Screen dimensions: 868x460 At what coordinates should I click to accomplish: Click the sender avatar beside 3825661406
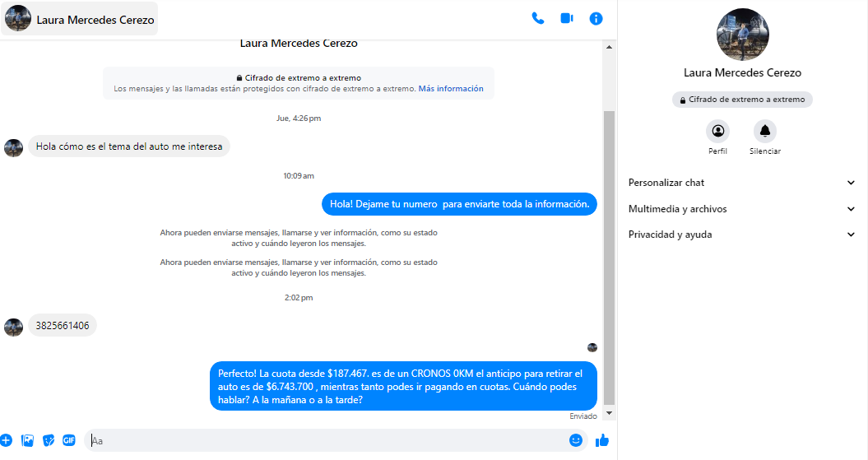13,328
